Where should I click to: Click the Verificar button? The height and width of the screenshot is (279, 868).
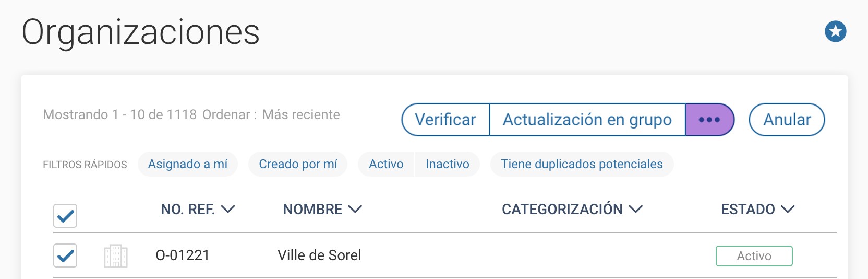[445, 120]
